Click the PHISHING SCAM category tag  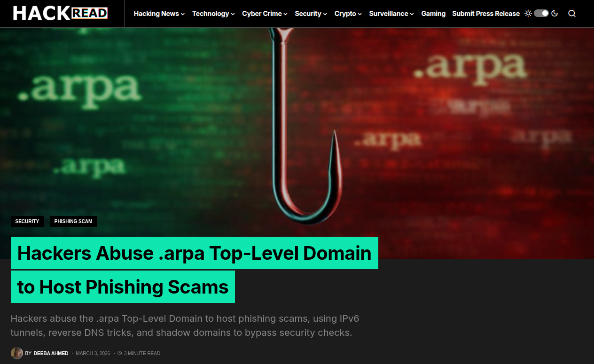pyautogui.click(x=73, y=221)
